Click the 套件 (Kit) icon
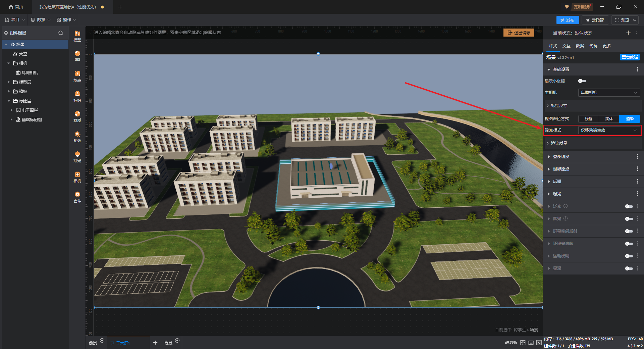Viewport: 644px width, 349px height. click(77, 197)
